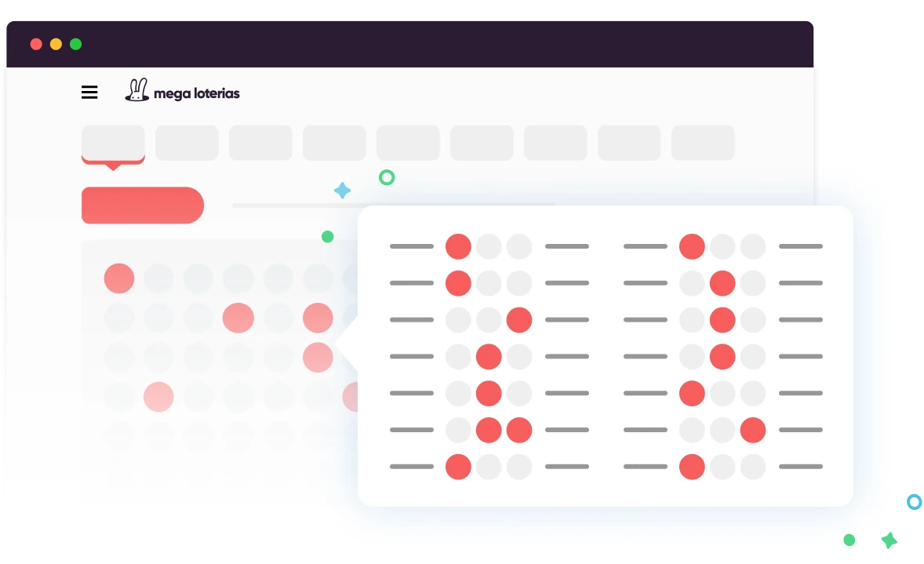Click the green ring above the popup
This screenshot has height=564, width=924.
click(x=387, y=177)
